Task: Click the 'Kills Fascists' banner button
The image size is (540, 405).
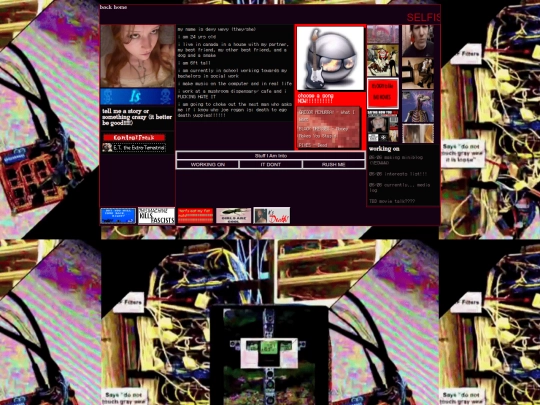Action: pos(156,216)
